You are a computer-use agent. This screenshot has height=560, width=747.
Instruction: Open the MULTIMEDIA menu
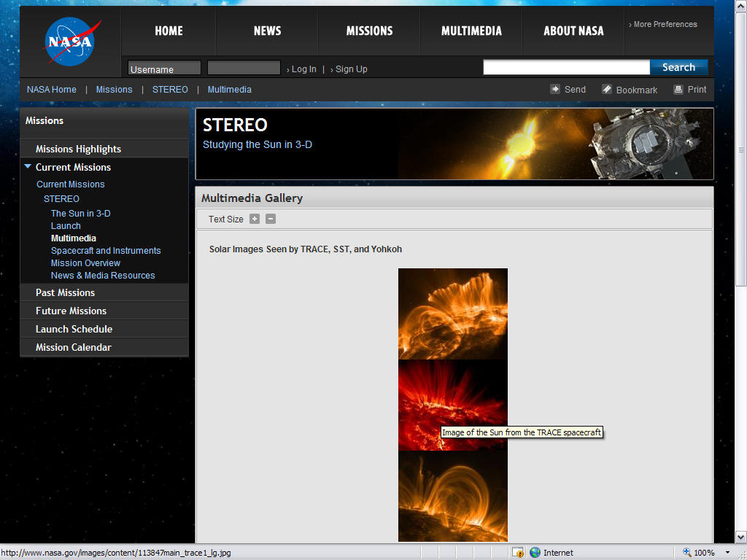471,31
